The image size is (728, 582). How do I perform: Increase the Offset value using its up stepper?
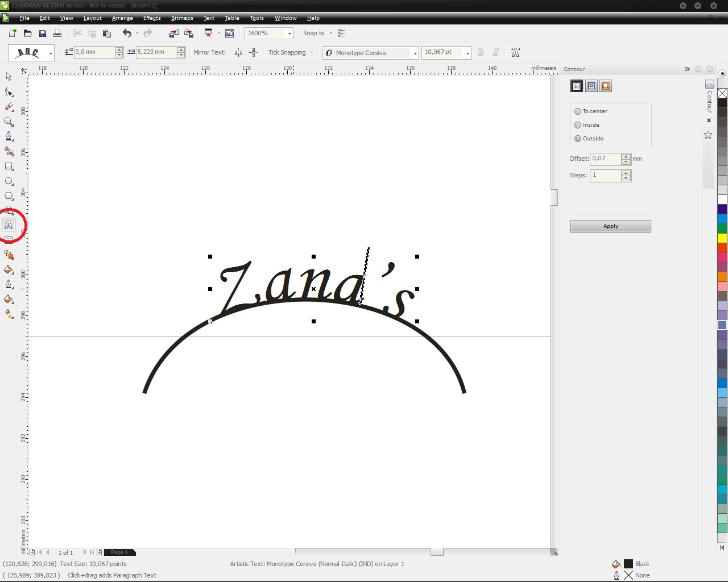click(626, 156)
